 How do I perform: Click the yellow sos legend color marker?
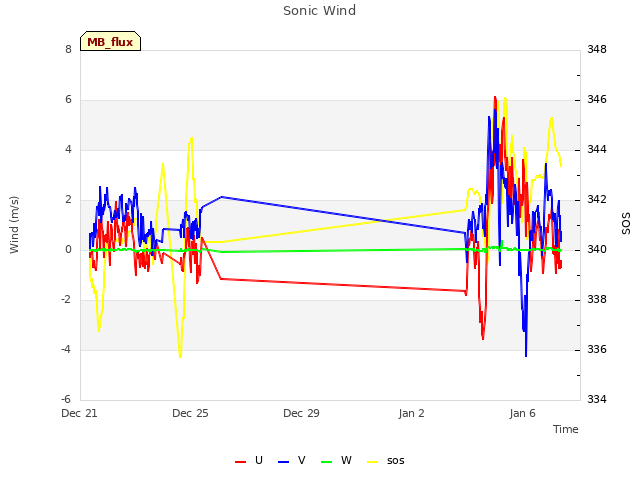(373, 462)
